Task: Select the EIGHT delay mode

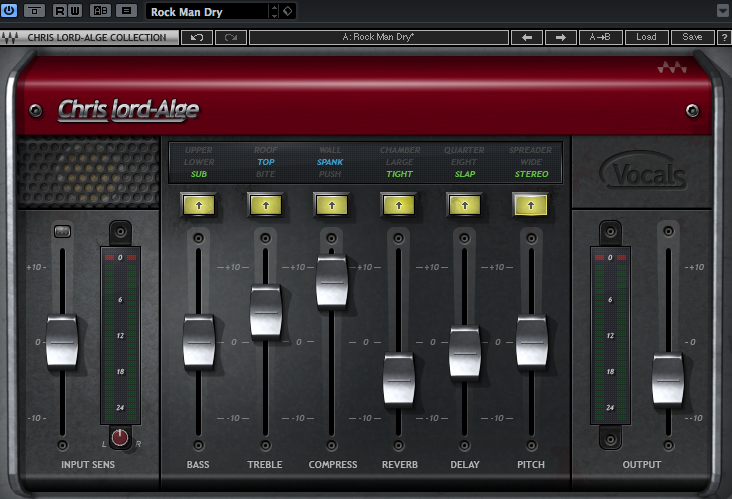Action: pos(464,162)
